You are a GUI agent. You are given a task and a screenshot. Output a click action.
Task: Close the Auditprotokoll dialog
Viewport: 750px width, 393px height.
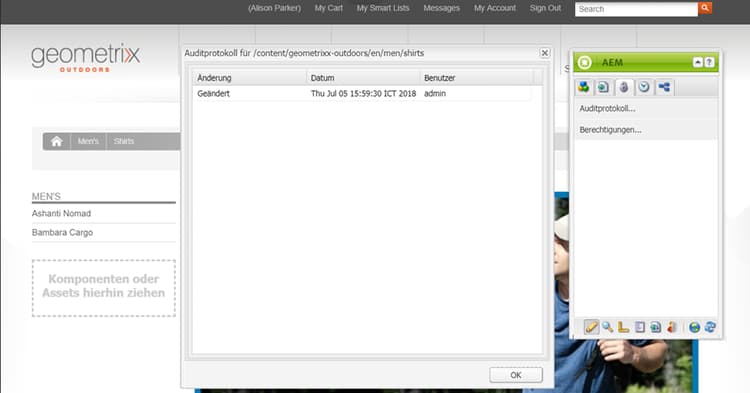tap(545, 53)
